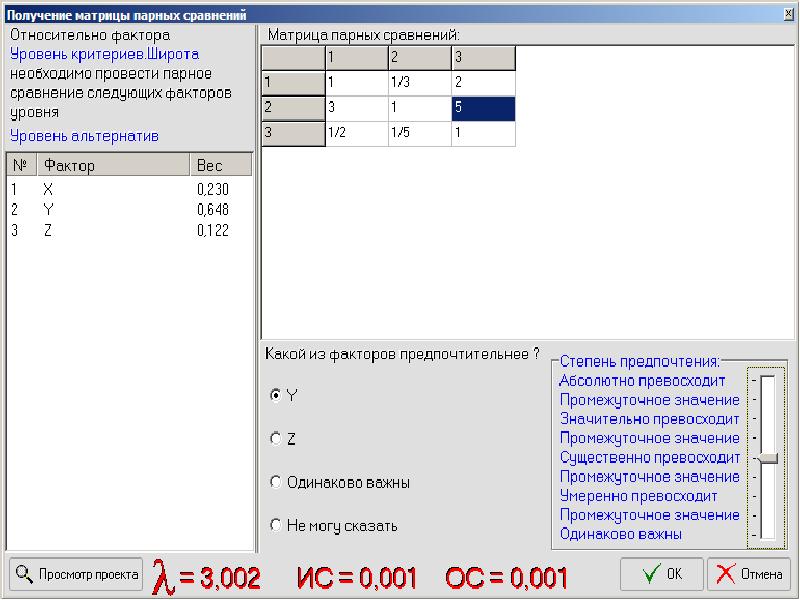Click the Уровень альтернатив link text
This screenshot has height=600, width=800.
coord(84,136)
